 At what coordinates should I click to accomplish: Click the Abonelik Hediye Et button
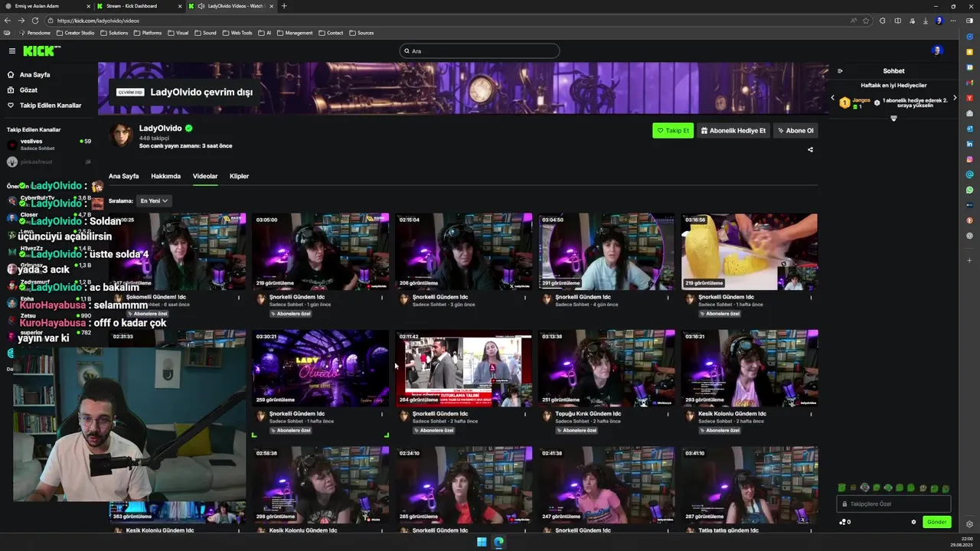(733, 131)
